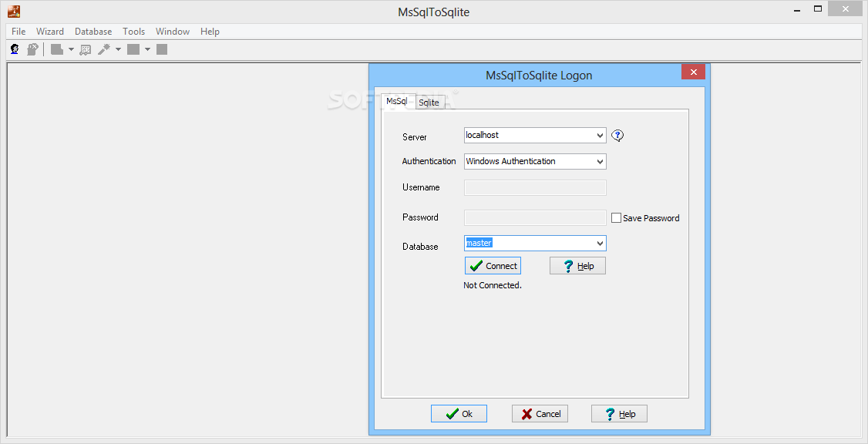The image size is (868, 444).
Task: Click the first grey square toolbar icon
Action: [x=133, y=49]
